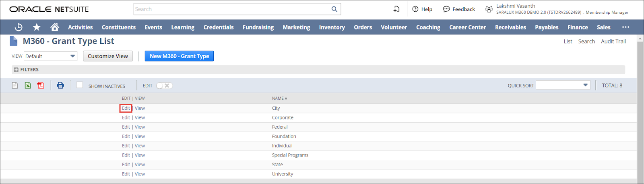Export list to Excel icon
644x184 pixels.
pyautogui.click(x=28, y=85)
